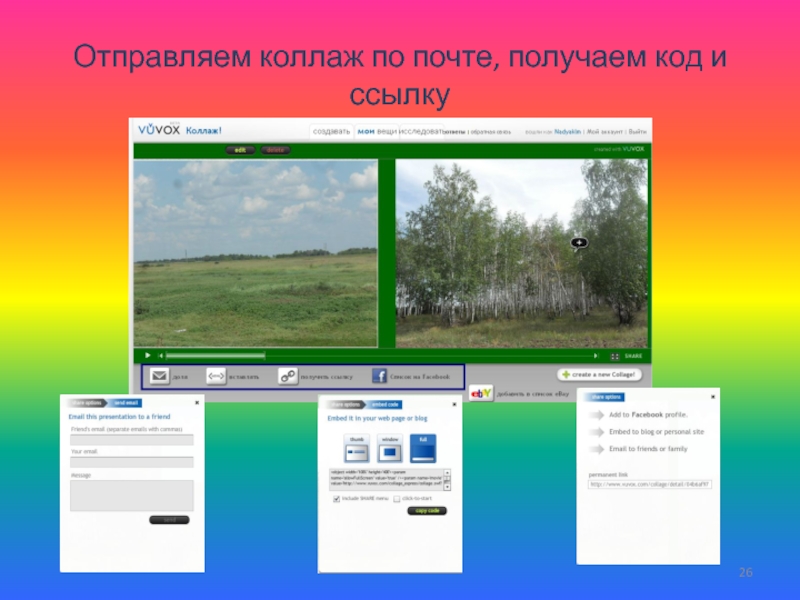Click the eBay logo icon
The height and width of the screenshot is (600, 800).
(481, 393)
